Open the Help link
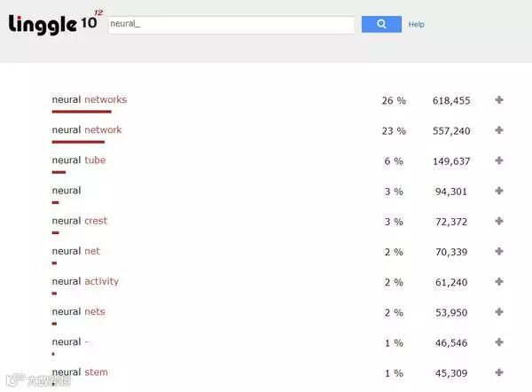532x392 pixels. click(x=416, y=25)
